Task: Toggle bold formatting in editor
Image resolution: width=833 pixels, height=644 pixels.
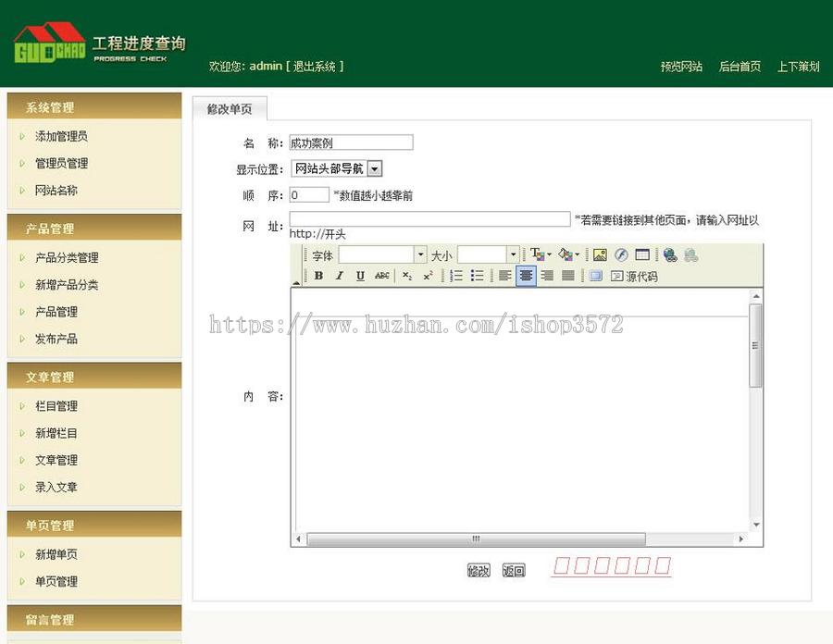Action: [318, 276]
